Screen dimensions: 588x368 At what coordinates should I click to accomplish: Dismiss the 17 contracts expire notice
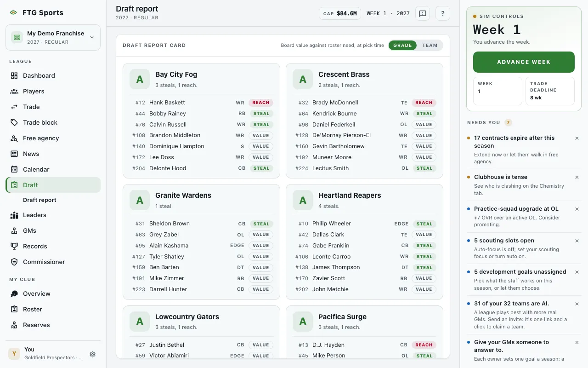[x=577, y=138]
